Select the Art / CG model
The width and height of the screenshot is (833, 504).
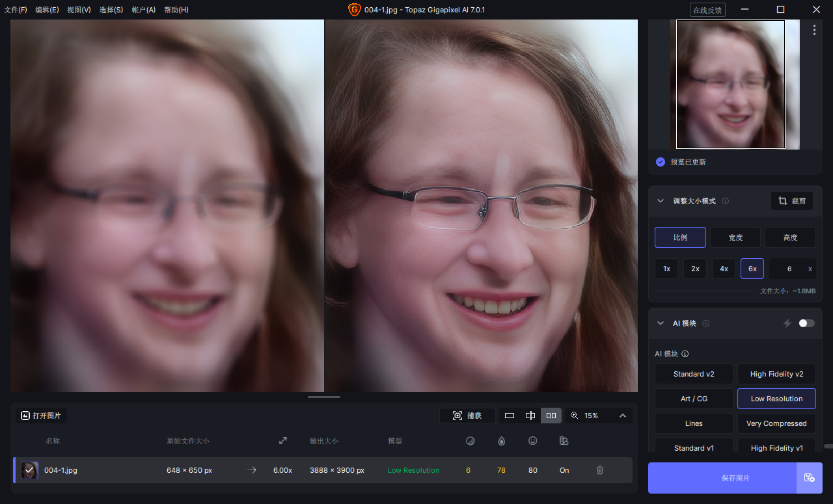(x=694, y=399)
